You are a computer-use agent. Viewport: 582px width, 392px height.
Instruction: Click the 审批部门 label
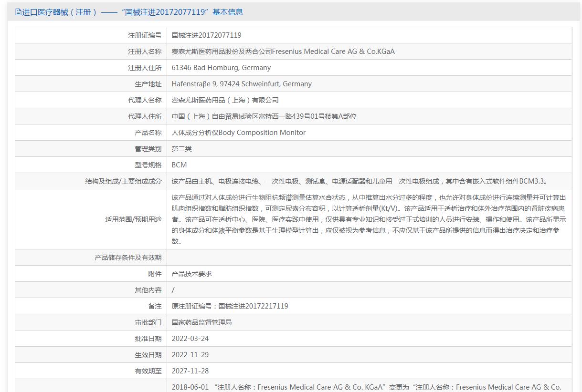click(148, 322)
